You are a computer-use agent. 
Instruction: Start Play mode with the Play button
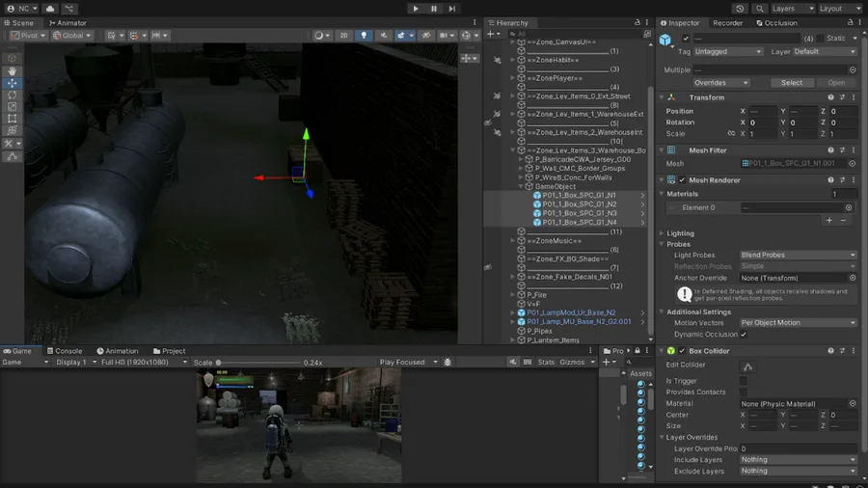tap(415, 9)
